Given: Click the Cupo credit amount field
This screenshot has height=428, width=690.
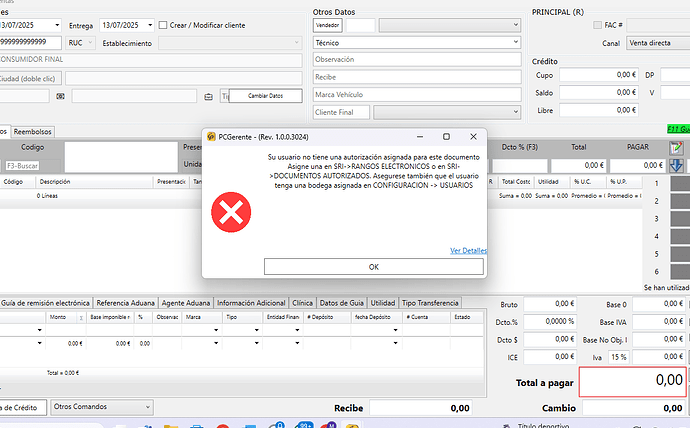Looking at the screenshot, I should point(599,75).
